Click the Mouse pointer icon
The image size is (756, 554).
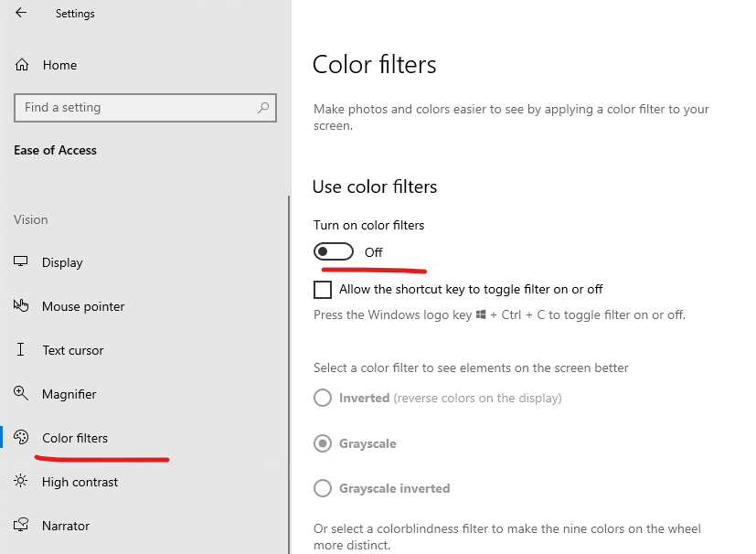20,306
